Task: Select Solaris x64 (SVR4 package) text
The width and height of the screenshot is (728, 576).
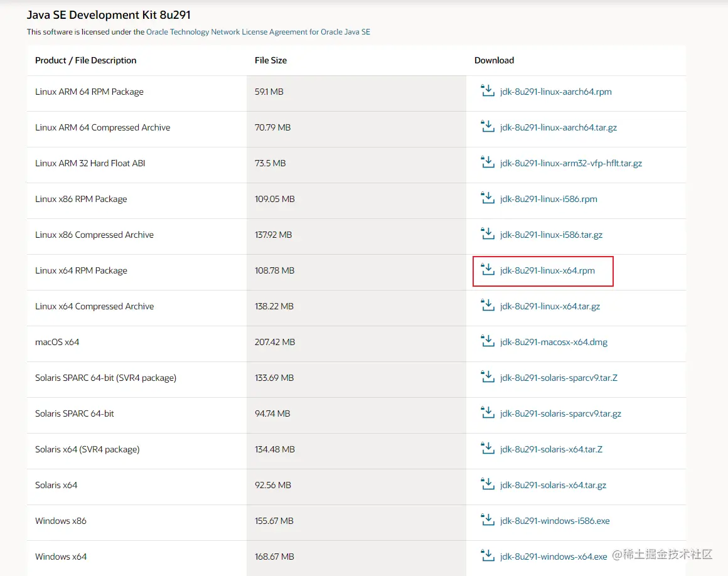Action: pos(87,449)
